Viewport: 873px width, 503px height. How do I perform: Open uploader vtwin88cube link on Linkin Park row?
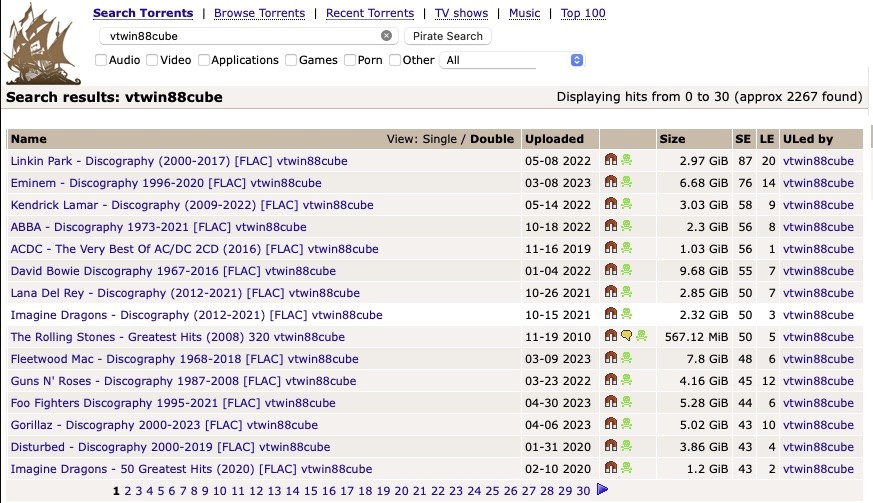pyautogui.click(x=818, y=161)
